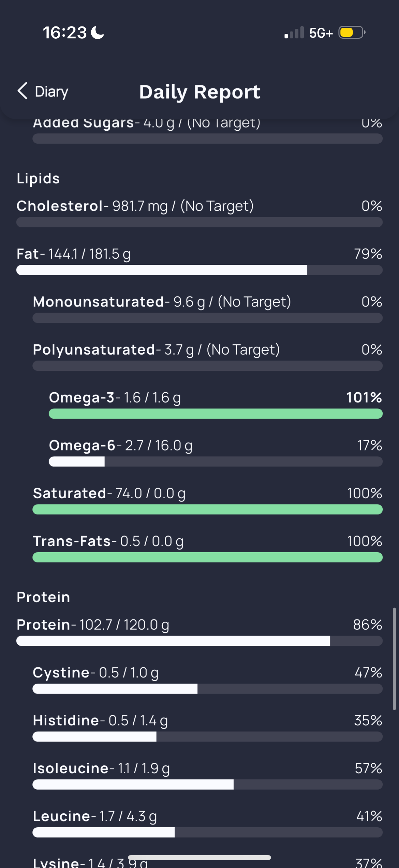Screen dimensions: 399x868
Task: Tap the cellular signal bars icon
Action: point(294,33)
